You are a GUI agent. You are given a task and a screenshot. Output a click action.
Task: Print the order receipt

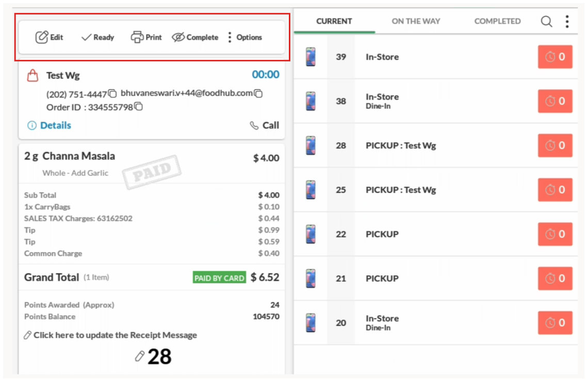coord(146,37)
